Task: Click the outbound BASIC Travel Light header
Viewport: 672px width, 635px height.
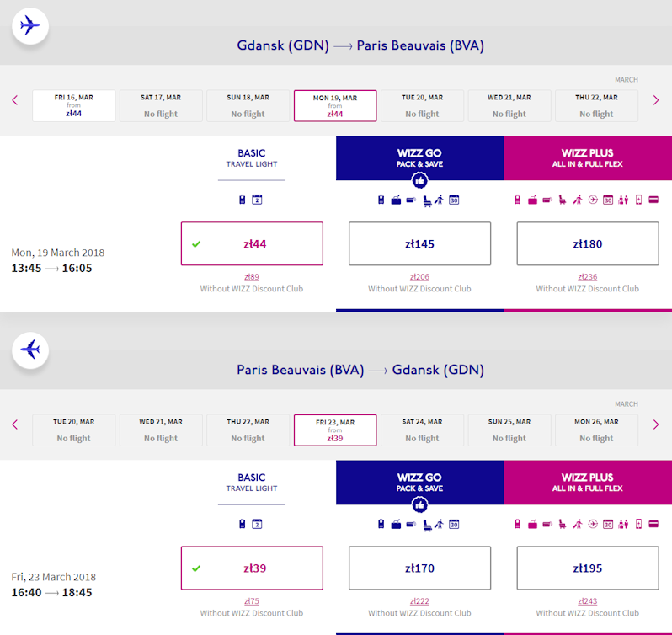Action: [252, 158]
